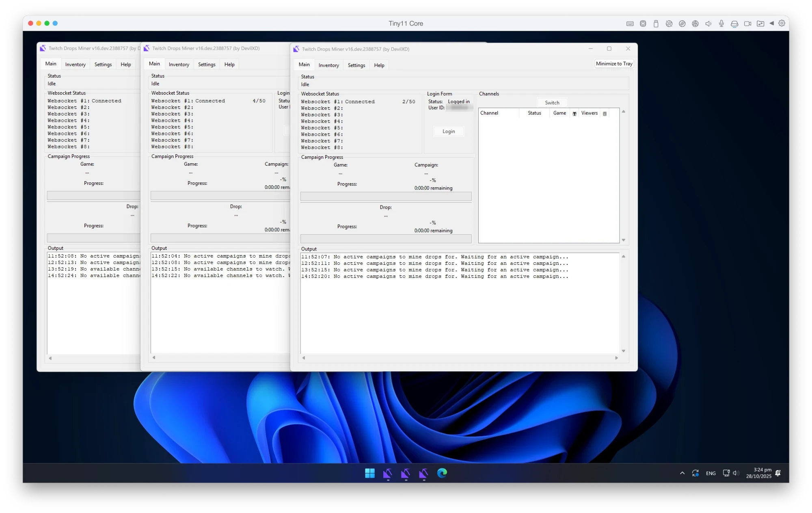812x513 pixels.
Task: Launch Microsoft Edge from the taskbar
Action: coord(442,473)
